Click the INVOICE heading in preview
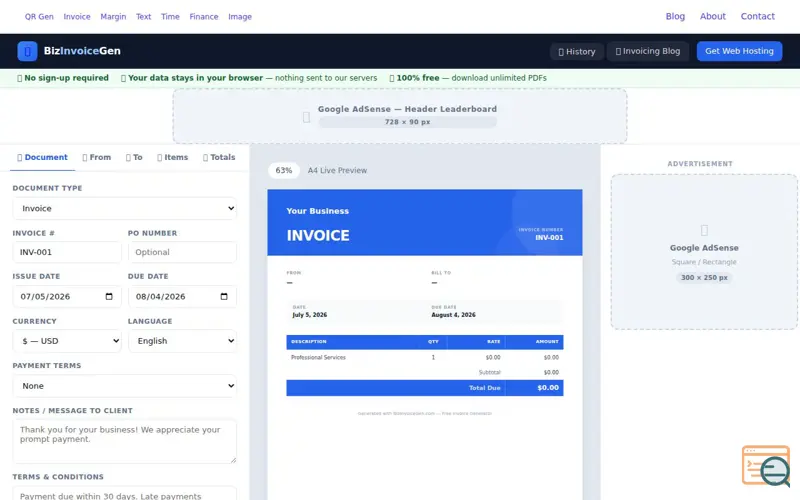The width and height of the screenshot is (800, 500). (x=318, y=236)
